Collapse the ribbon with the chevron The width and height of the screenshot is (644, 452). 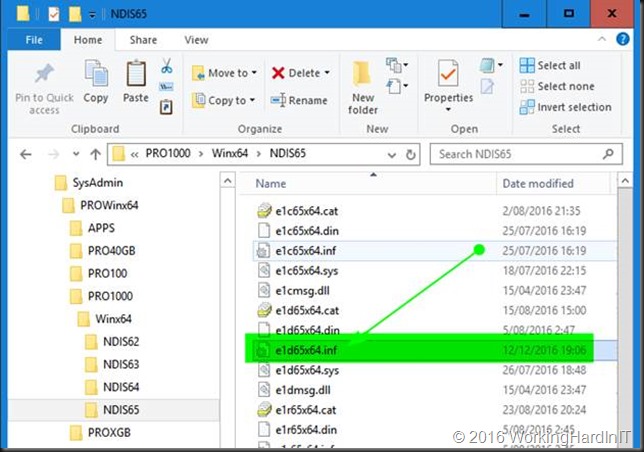click(x=602, y=39)
